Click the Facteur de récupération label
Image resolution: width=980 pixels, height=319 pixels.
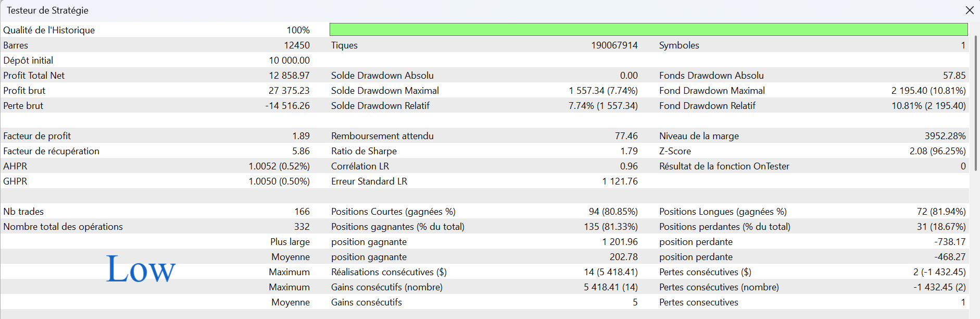[51, 151]
